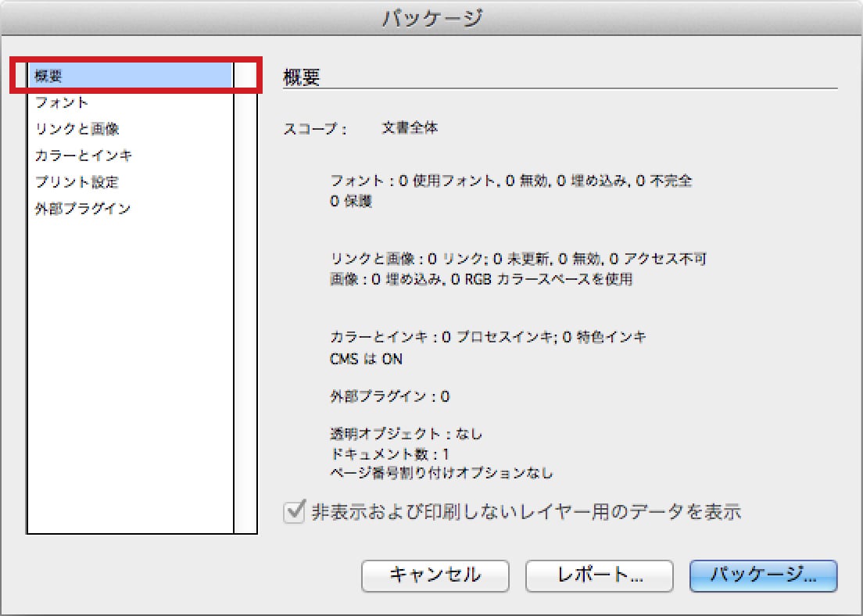The height and width of the screenshot is (616, 863).
Task: Select 概要 in the left category list
Action: point(48,77)
